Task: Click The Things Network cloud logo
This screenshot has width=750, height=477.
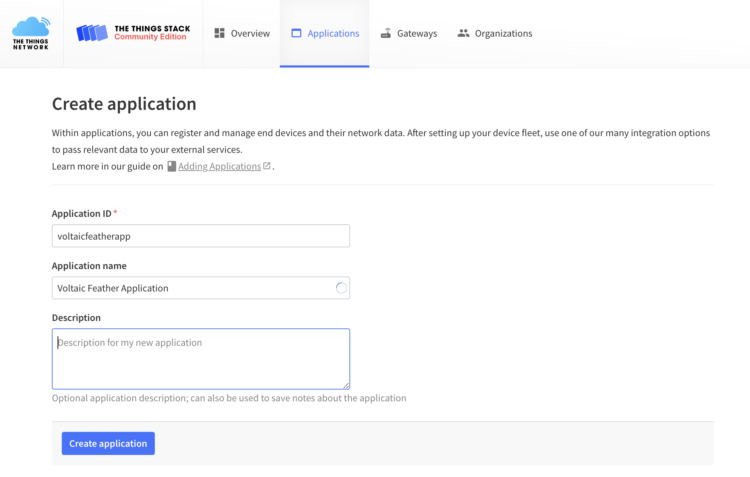Action: tap(31, 33)
